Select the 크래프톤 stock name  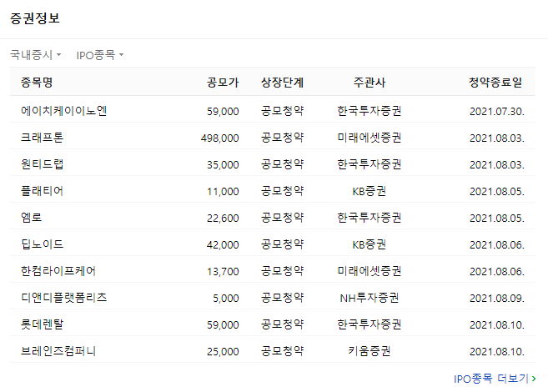click(42, 138)
